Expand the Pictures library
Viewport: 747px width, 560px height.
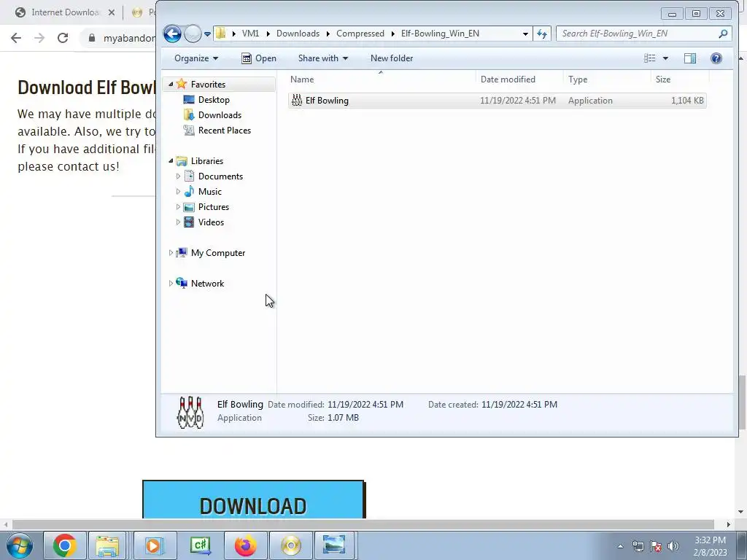coord(178,206)
